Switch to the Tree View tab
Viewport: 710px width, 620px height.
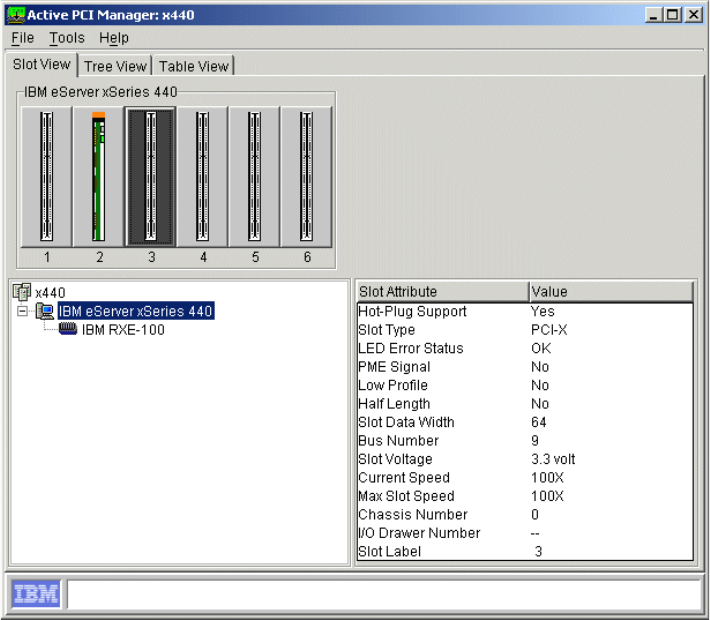point(115,67)
